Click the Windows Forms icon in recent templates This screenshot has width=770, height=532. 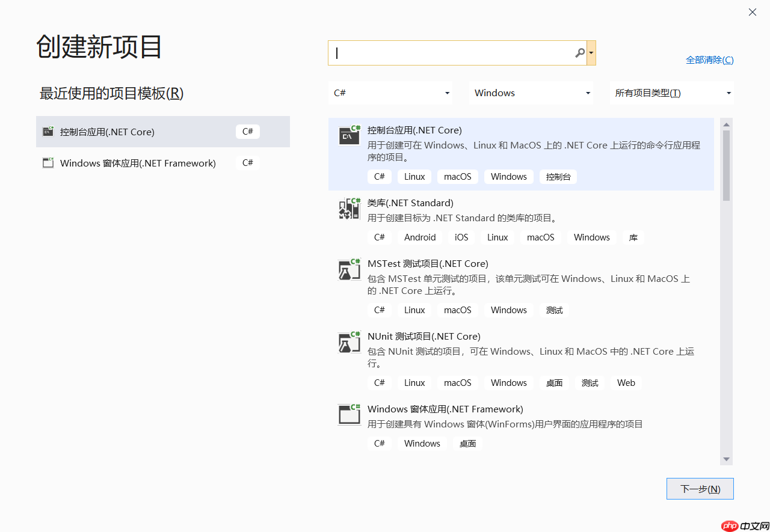pyautogui.click(x=48, y=162)
